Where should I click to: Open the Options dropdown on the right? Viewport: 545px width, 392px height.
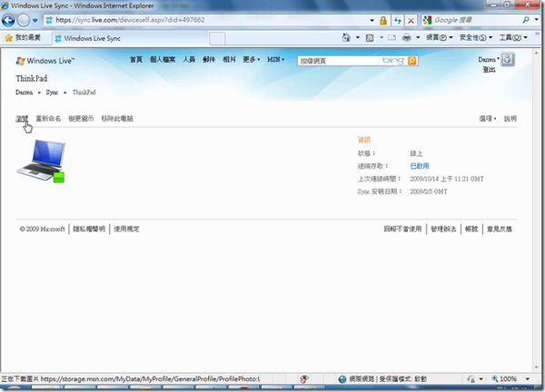pos(488,118)
